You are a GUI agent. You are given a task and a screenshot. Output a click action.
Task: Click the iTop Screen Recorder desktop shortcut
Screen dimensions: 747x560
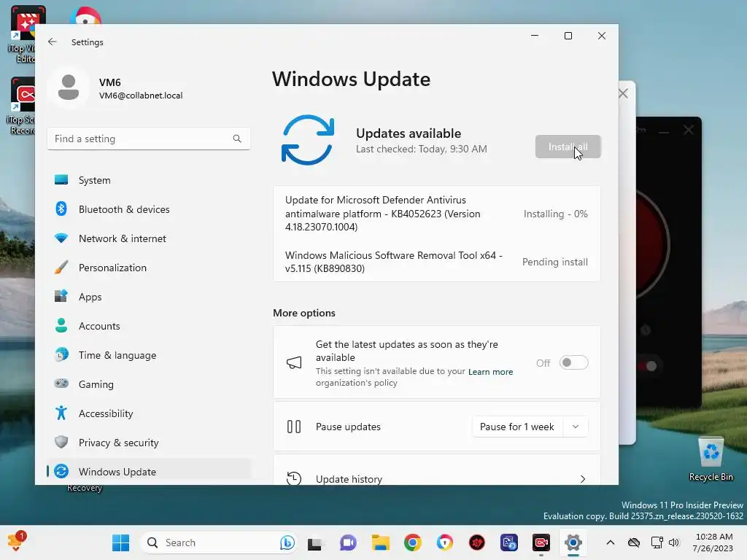[21, 106]
